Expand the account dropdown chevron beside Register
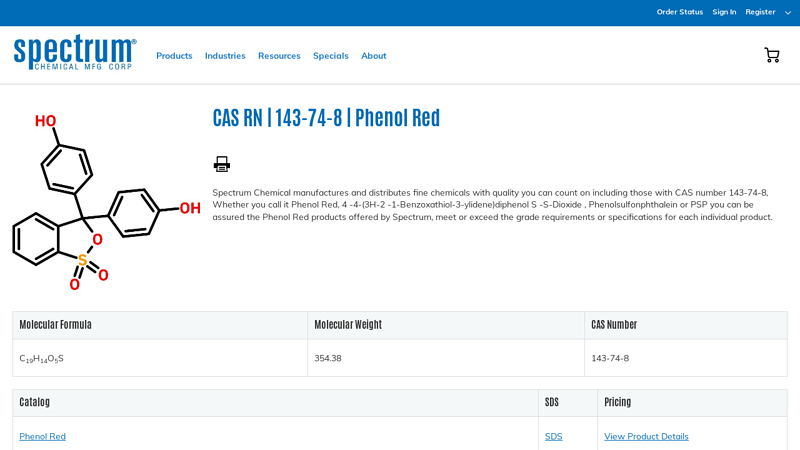Image resolution: width=800 pixels, height=450 pixels. point(788,13)
